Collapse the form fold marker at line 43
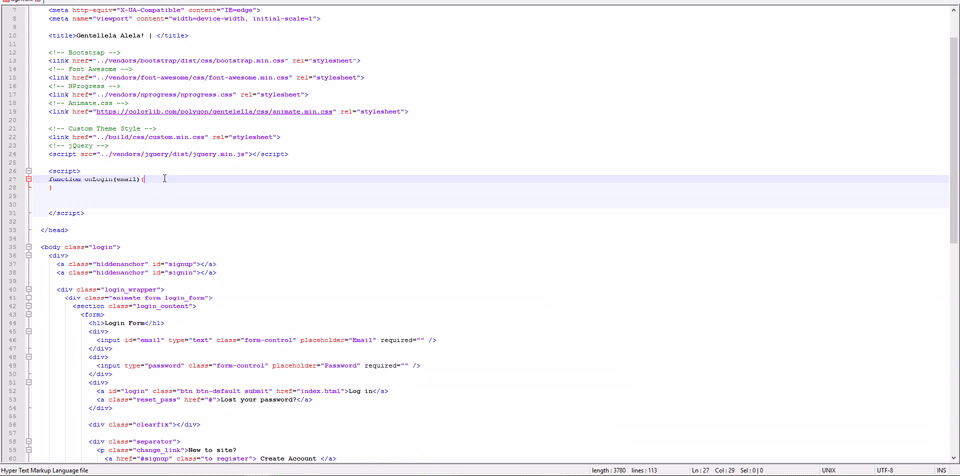Screen dimensions: 960x476 [29, 314]
